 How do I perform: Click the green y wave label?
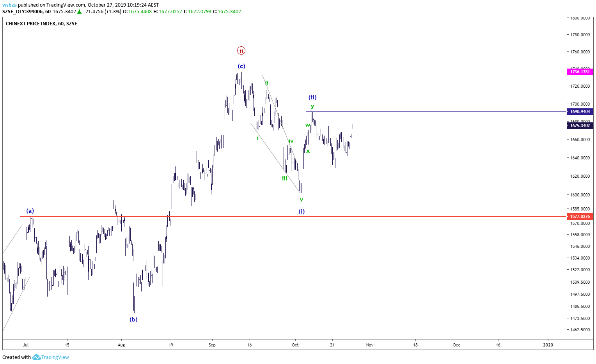click(312, 106)
